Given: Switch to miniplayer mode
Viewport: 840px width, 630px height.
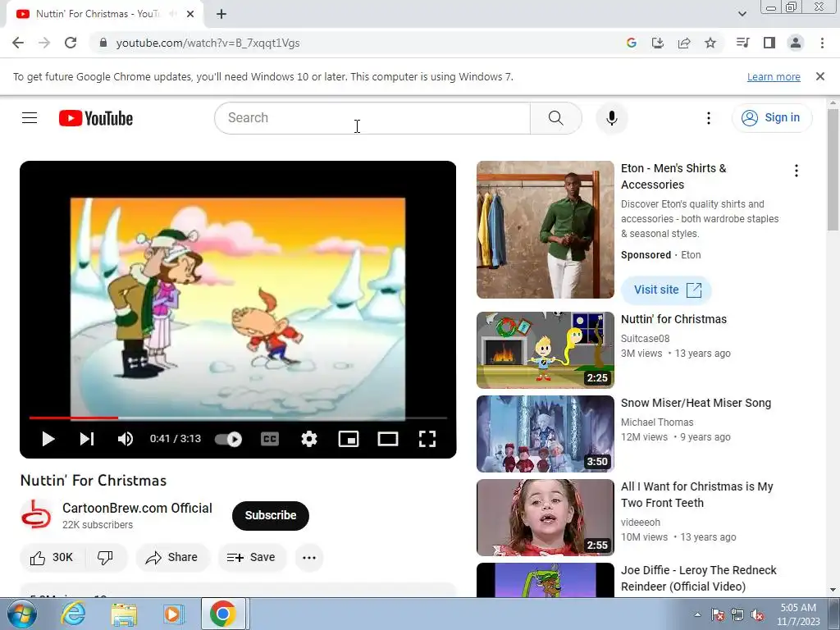Looking at the screenshot, I should tap(348, 440).
